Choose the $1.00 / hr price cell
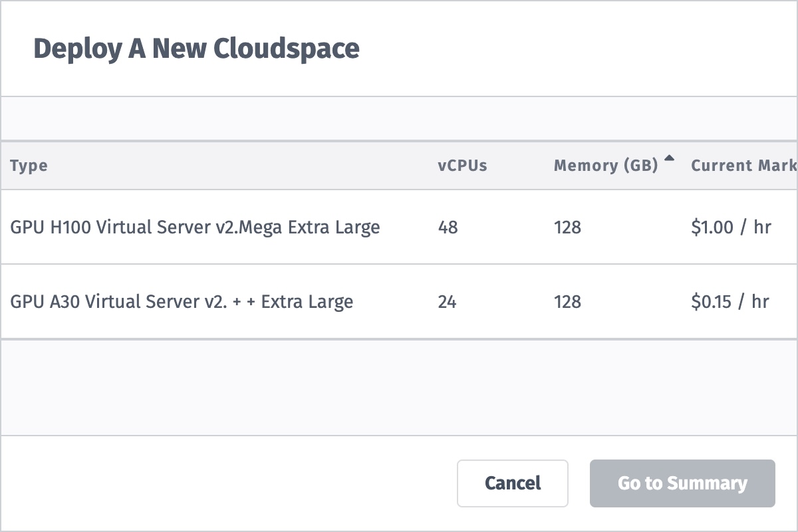The image size is (798, 532). click(731, 227)
